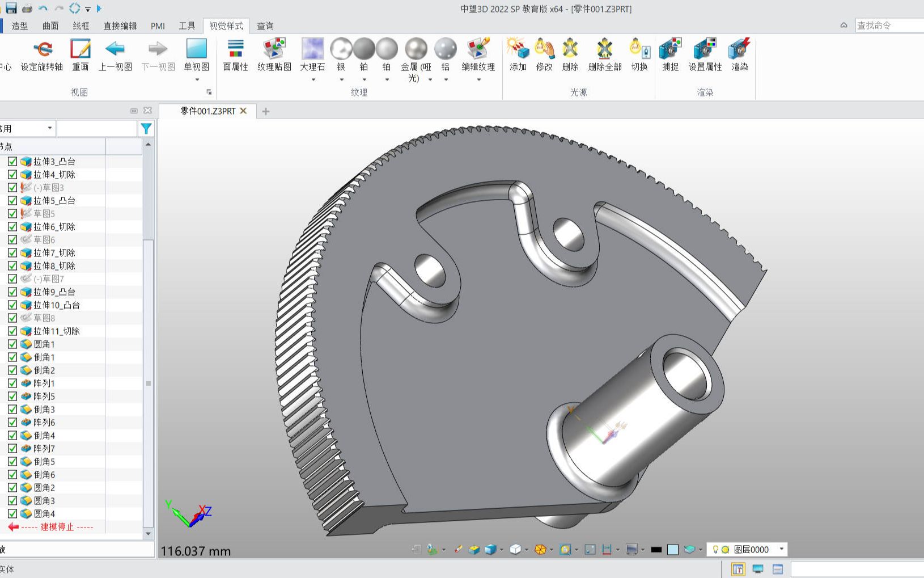This screenshot has width=924, height=578.
Task: Open the 大理石 texture dropdown arrow
Action: [313, 79]
